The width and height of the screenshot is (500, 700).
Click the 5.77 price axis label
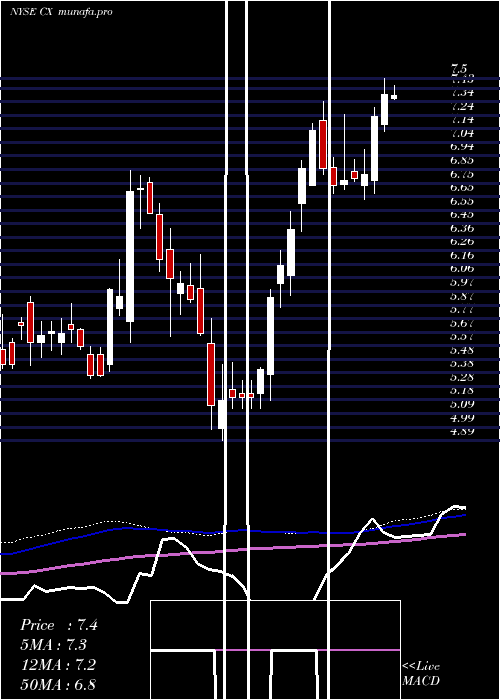pyautogui.click(x=462, y=309)
